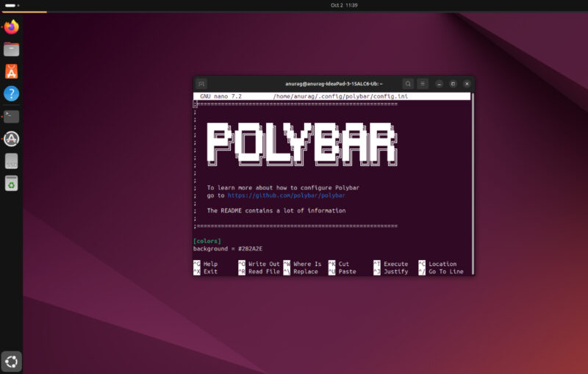
Task: Open the terminal hamburger menu
Action: click(x=423, y=84)
